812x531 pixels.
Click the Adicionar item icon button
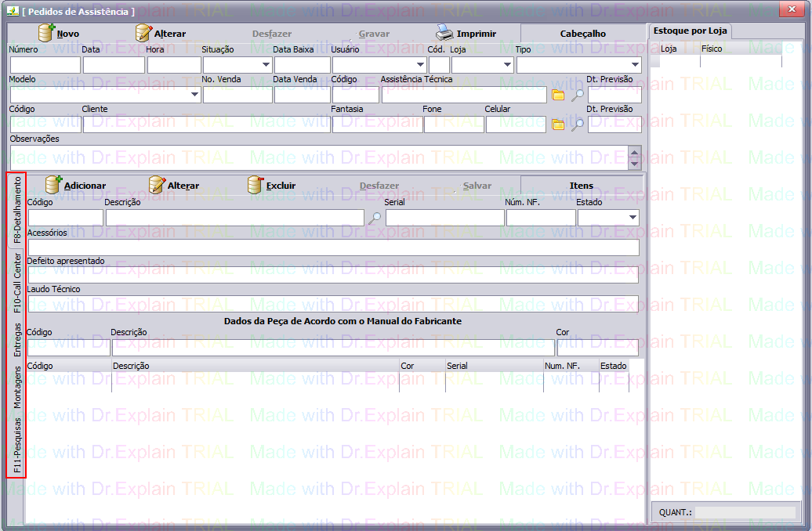54,186
